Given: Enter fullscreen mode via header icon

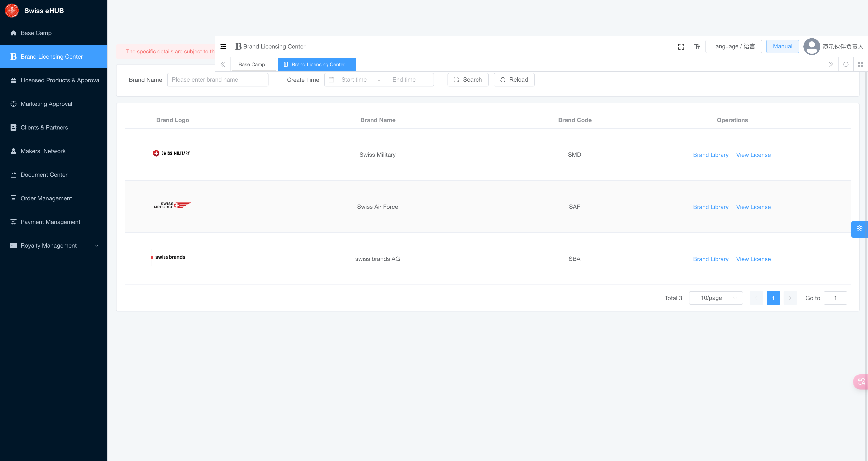Looking at the screenshot, I should [681, 46].
